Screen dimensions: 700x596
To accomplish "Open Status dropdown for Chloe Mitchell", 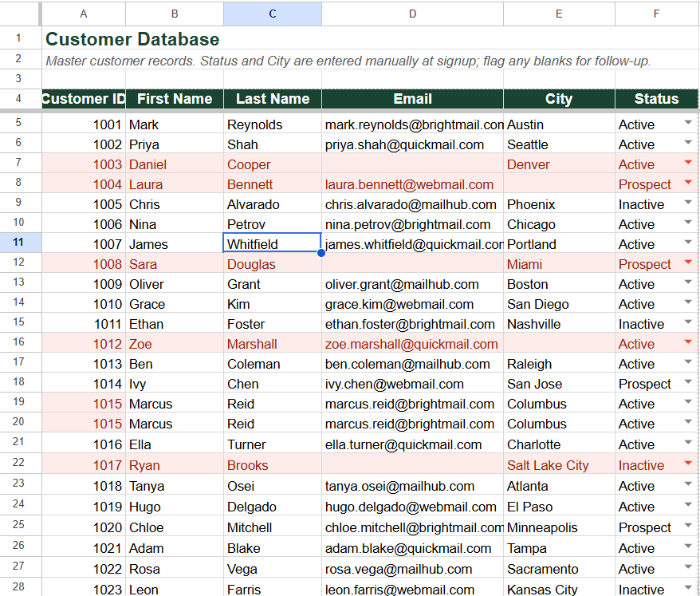I will tap(688, 526).
